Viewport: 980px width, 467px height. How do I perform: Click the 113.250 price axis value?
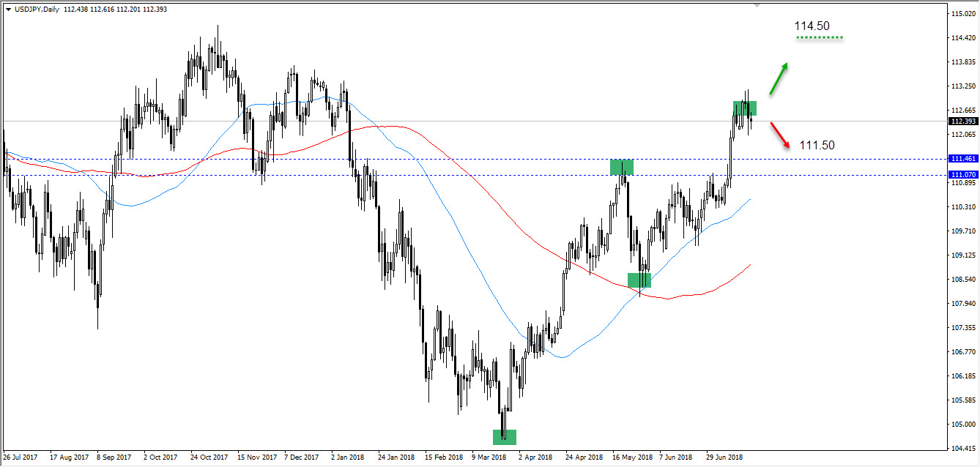[962, 86]
